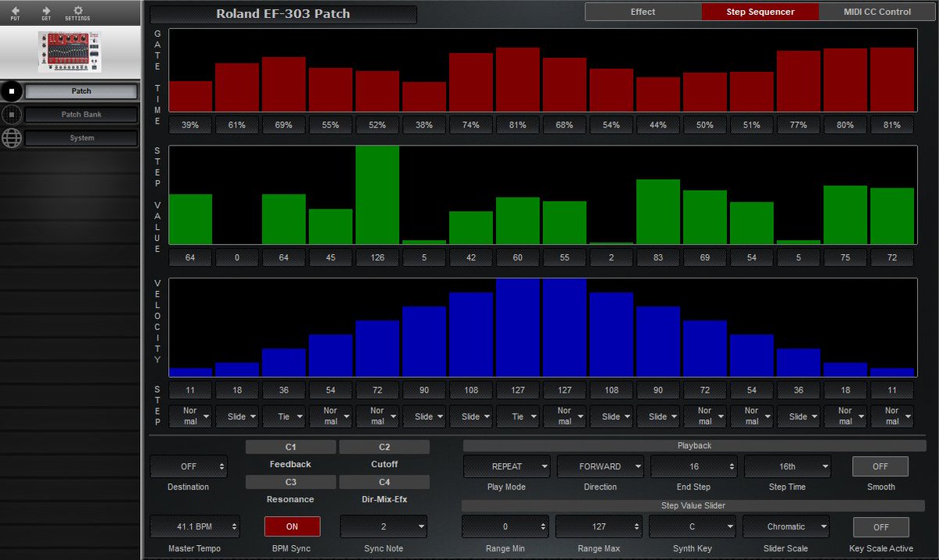The height and width of the screenshot is (560, 939).
Task: Click the C4 Dir-Mix-Efx button
Action: (x=384, y=482)
